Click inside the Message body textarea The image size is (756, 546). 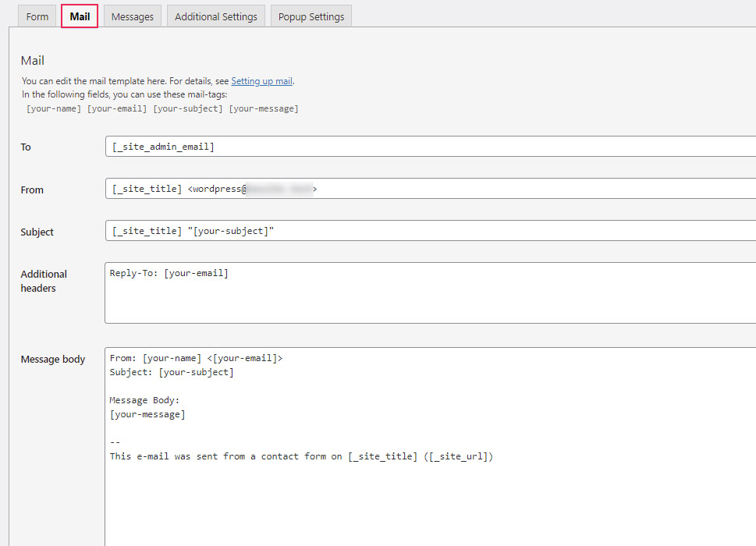click(429, 484)
